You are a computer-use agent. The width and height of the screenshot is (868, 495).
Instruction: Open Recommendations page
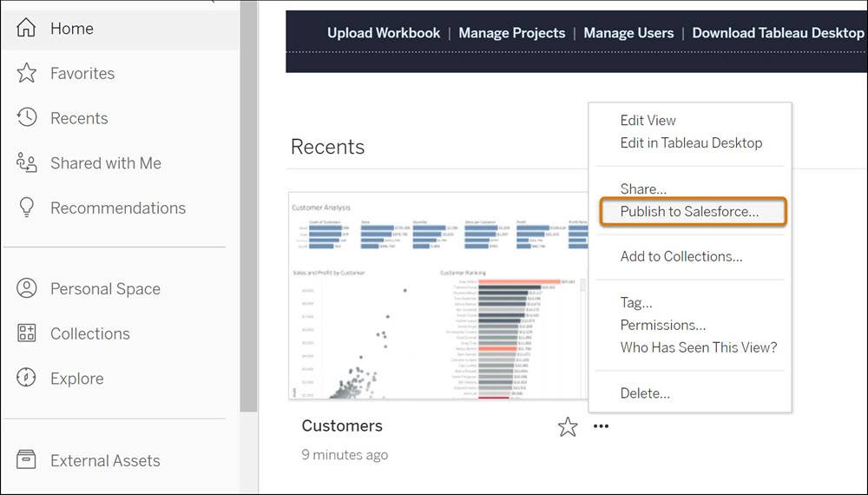(118, 208)
